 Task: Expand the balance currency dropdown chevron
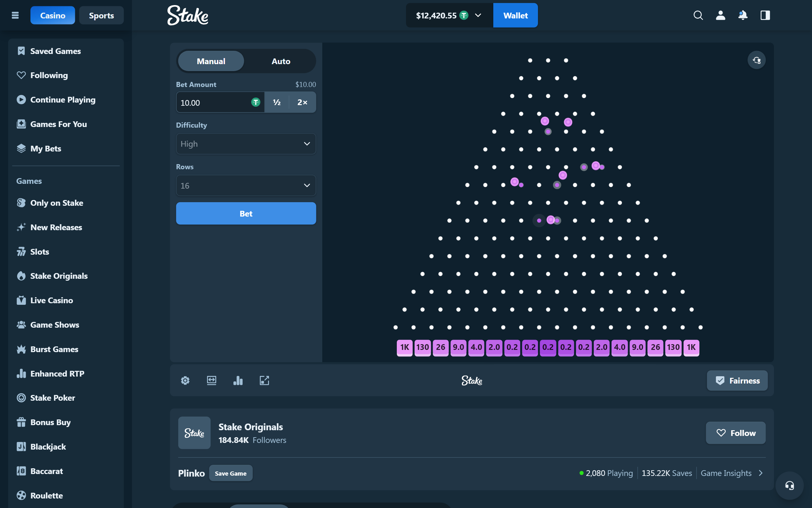click(478, 16)
